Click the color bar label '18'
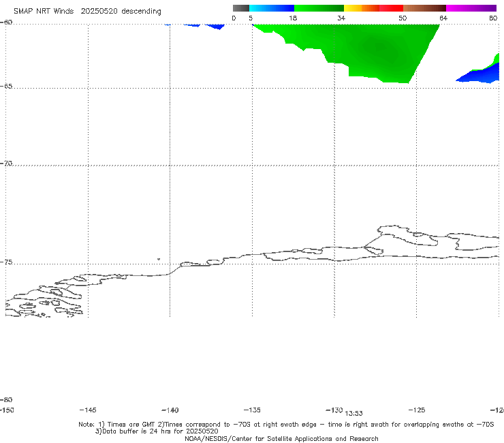504x443 pixels. pyautogui.click(x=293, y=18)
